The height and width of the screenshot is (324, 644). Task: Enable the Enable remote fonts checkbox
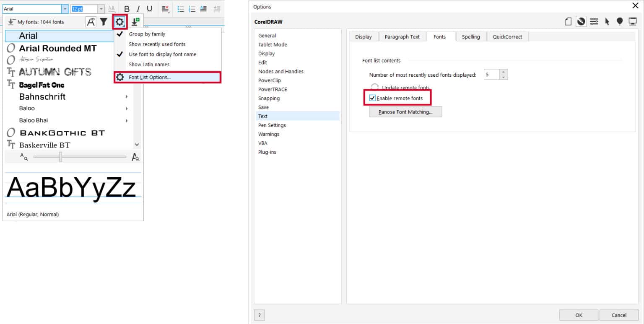point(372,98)
